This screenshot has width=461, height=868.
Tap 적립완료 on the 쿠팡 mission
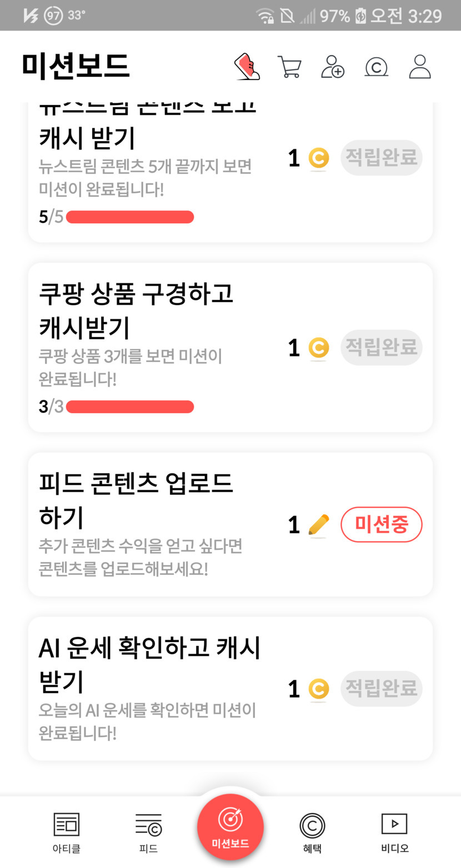click(x=382, y=348)
